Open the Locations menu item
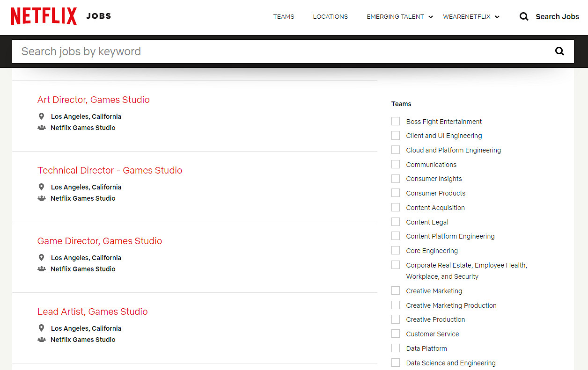The width and height of the screenshot is (588, 370). click(330, 17)
